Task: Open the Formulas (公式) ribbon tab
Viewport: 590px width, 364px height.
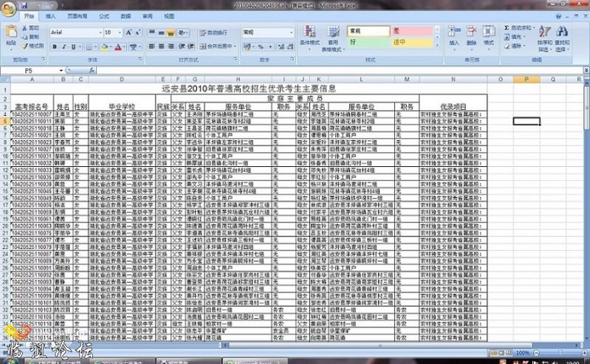Action: tap(103, 16)
